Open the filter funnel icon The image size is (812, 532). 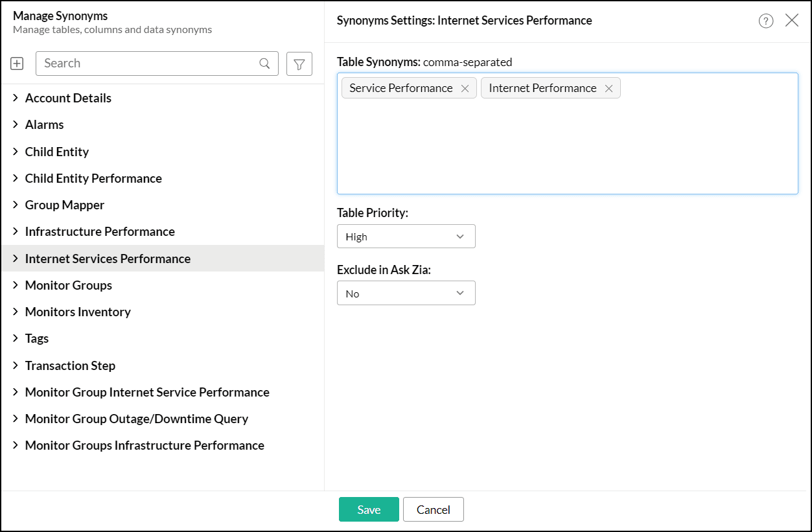(x=299, y=64)
